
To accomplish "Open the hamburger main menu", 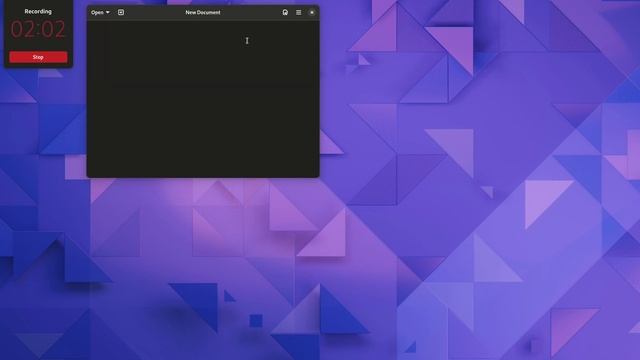I will click(299, 12).
